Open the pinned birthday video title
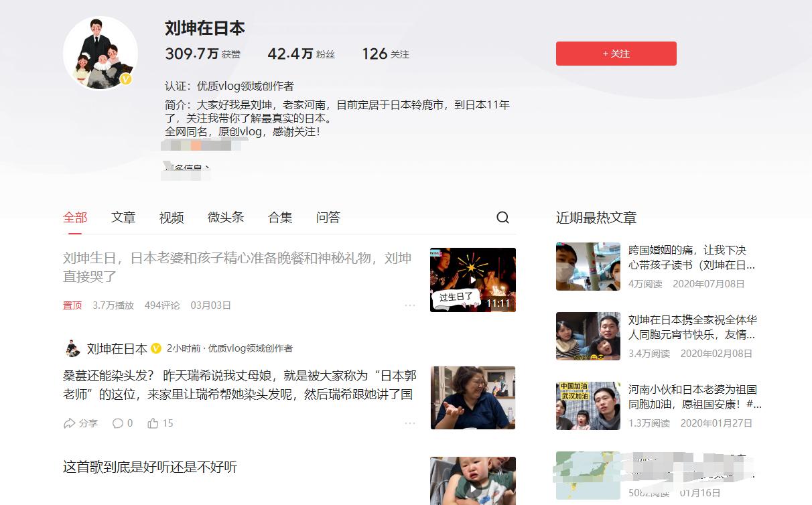Viewport: 812px width, 505px height. (237, 267)
